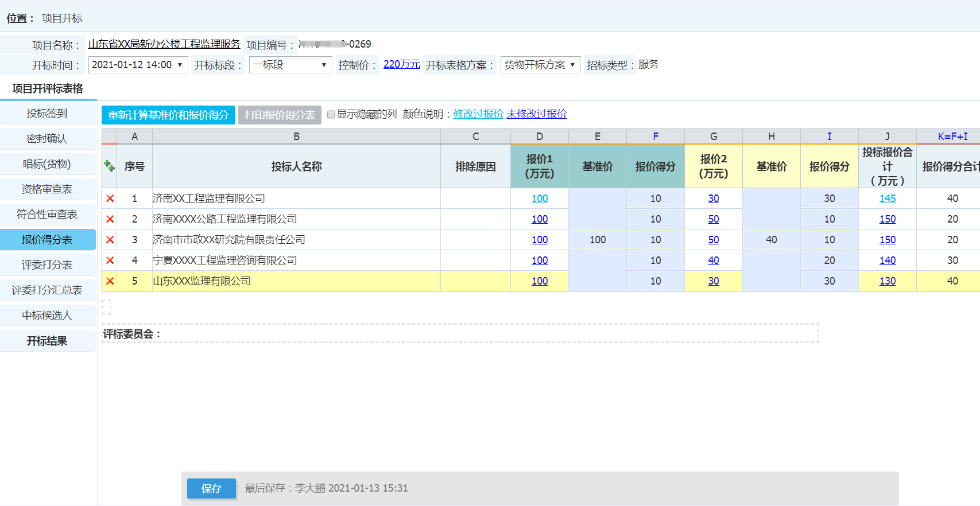This screenshot has width=980, height=506.
Task: Delete highlighted row 5 山东XXX监理有限公司
Action: pyautogui.click(x=110, y=281)
